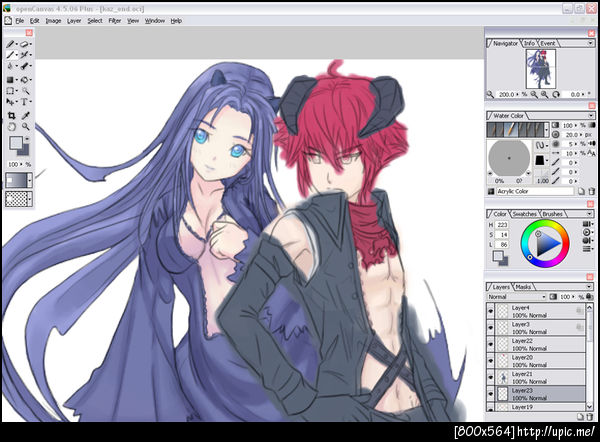The height and width of the screenshot is (442, 600).
Task: Open the Layers panel options menu arrow
Action: click(x=590, y=286)
